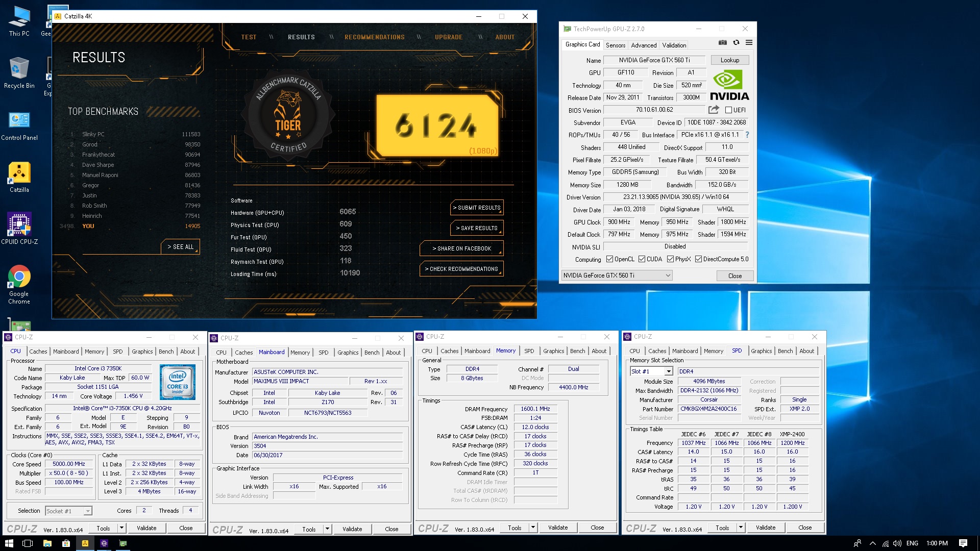Click Validate in SPD CPU-Z window
Screen dimensions: 980x551
click(765, 528)
